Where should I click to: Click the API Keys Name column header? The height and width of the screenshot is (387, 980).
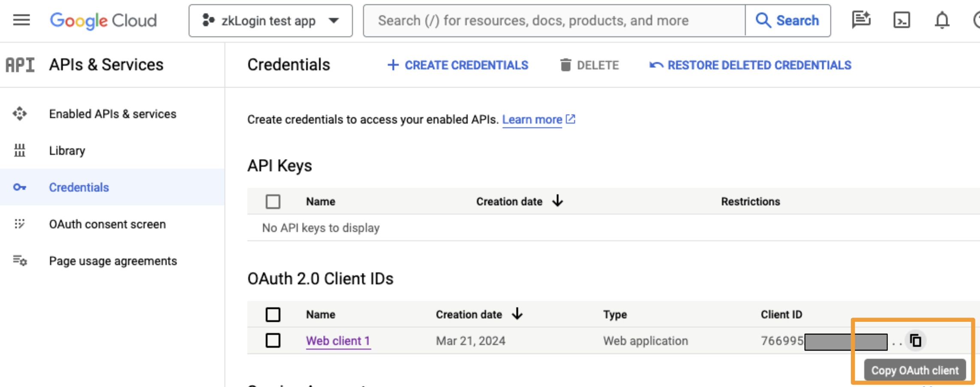point(321,202)
